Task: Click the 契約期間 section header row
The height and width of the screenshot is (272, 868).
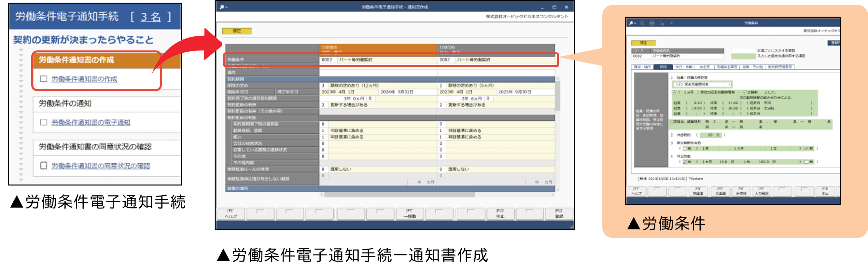Action: [272, 79]
